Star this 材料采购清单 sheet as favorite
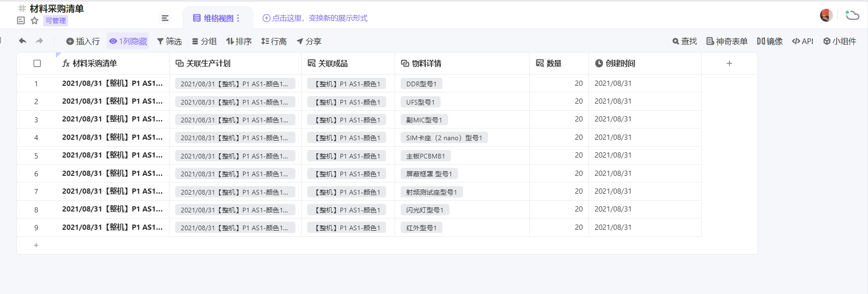Viewport: 868px width, 294px height. tap(34, 21)
